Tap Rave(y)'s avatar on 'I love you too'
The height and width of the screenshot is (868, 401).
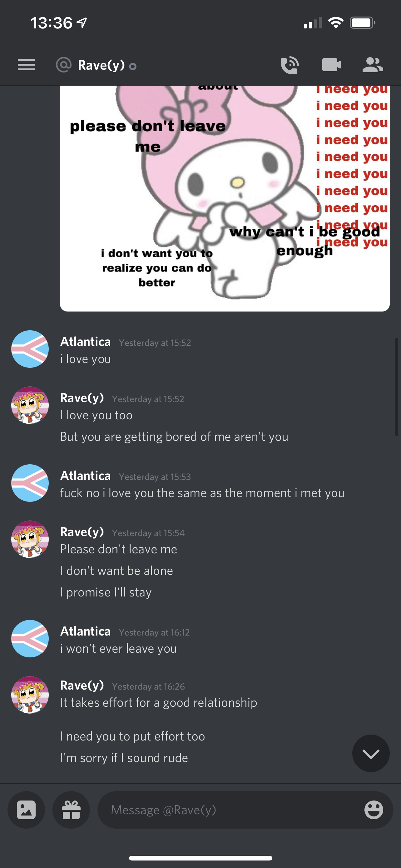[x=30, y=405]
